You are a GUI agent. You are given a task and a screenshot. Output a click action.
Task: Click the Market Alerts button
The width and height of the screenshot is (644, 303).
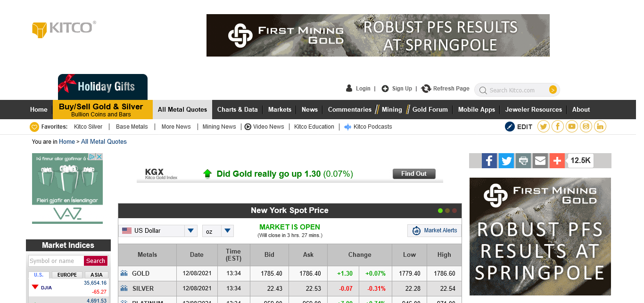(x=434, y=230)
